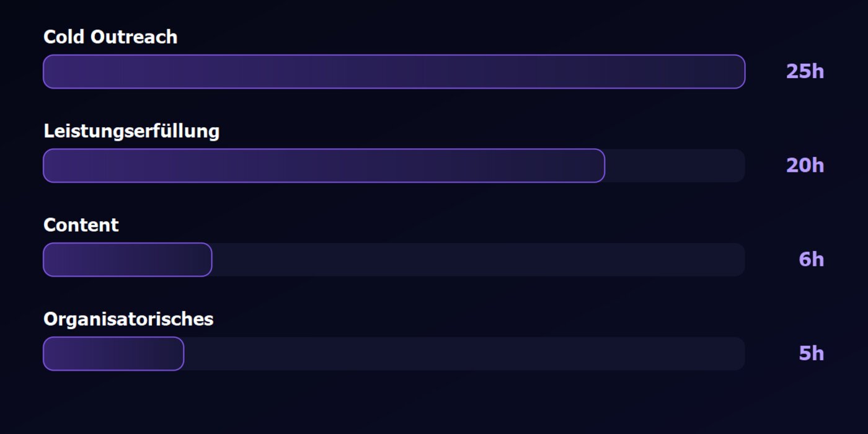868x434 pixels.
Task: Click right edge of Leistungserfüllung filled portion
Action: pos(601,166)
